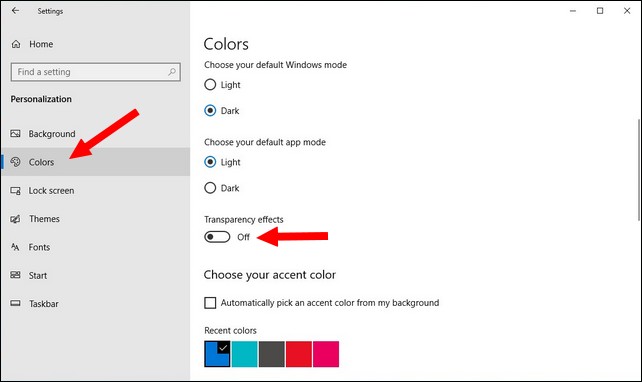The image size is (642, 382).
Task: Click the Colors page title
Action: click(x=226, y=44)
